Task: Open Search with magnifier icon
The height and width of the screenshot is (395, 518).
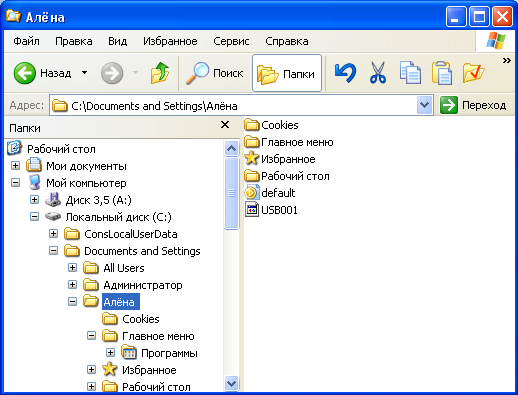Action: (214, 73)
